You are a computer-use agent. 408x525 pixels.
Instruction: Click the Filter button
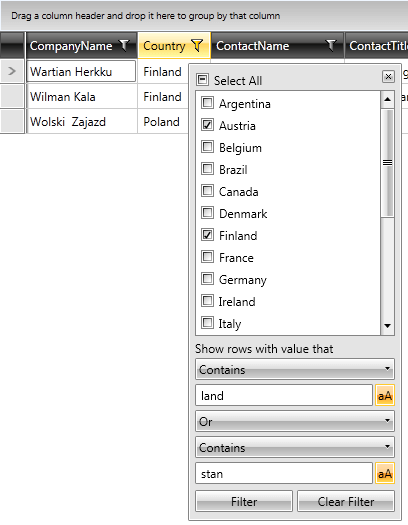(x=244, y=501)
